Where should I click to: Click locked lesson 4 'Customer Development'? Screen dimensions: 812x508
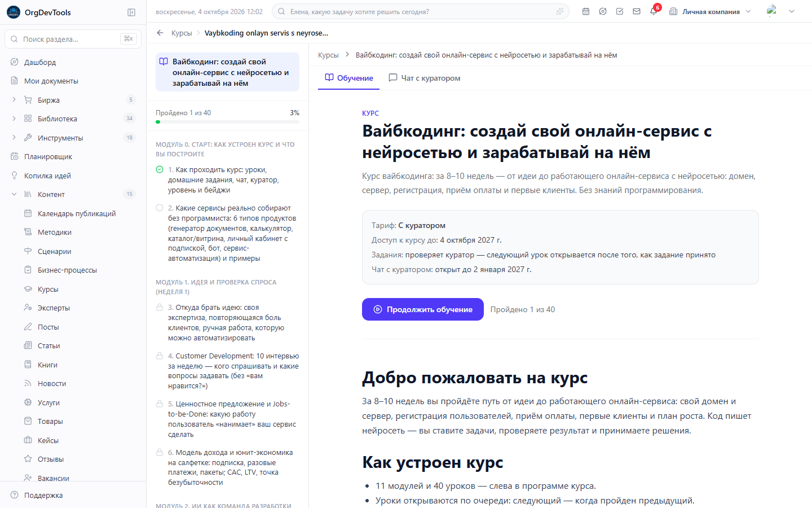pyautogui.click(x=227, y=371)
